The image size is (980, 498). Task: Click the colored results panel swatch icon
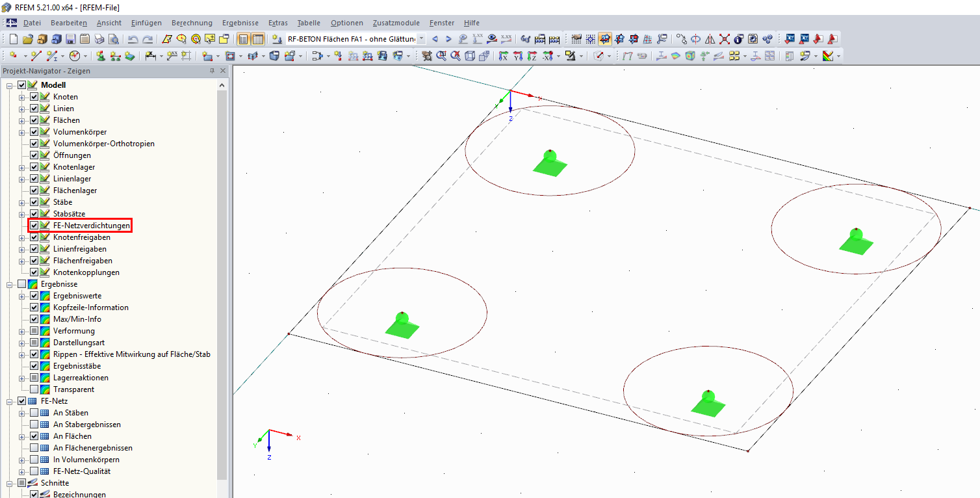coord(829,55)
